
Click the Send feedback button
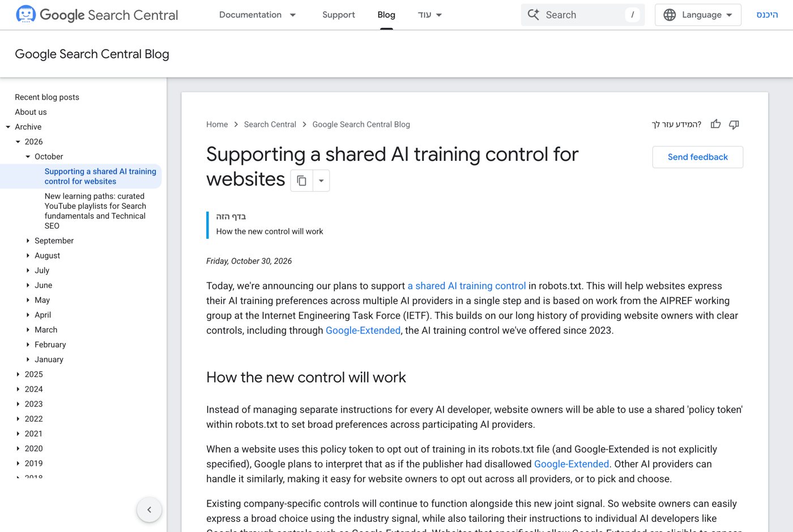(698, 157)
